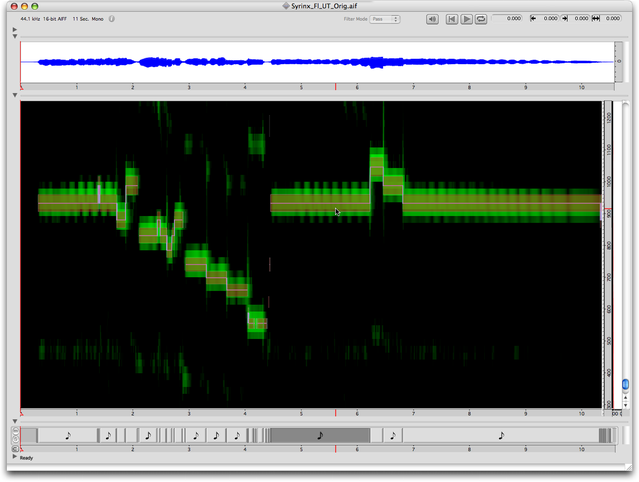Select the final long note segment
This screenshot has width=639, height=482.
[x=501, y=436]
